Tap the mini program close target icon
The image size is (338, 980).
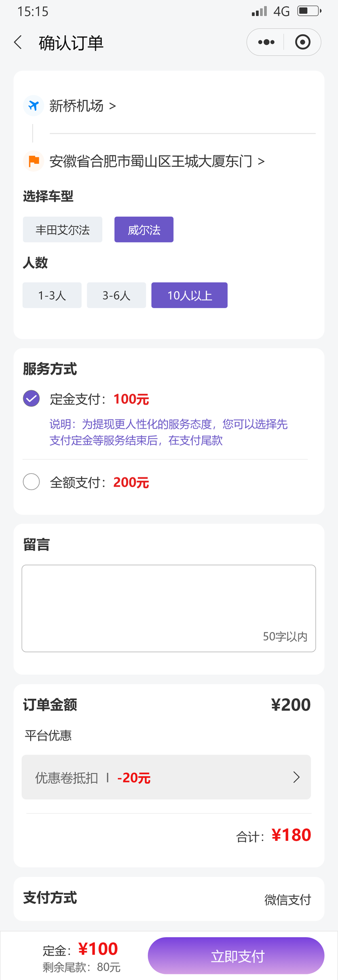pyautogui.click(x=303, y=42)
